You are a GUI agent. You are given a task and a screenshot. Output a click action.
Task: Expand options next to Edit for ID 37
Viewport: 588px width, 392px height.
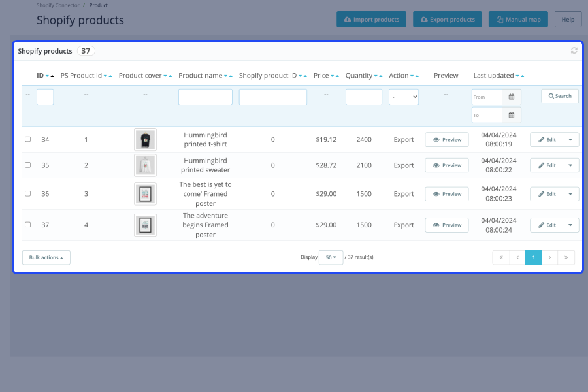click(x=570, y=225)
